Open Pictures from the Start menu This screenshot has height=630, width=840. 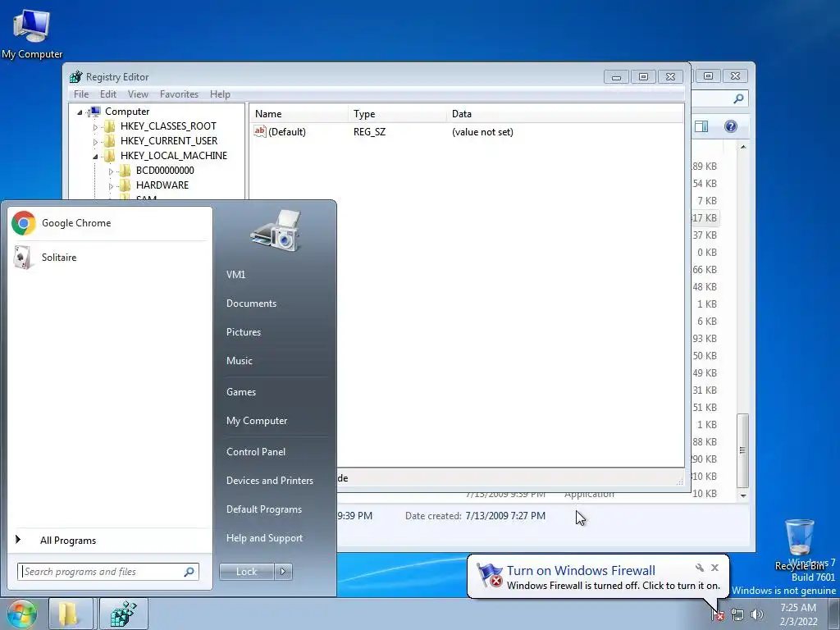click(x=243, y=332)
